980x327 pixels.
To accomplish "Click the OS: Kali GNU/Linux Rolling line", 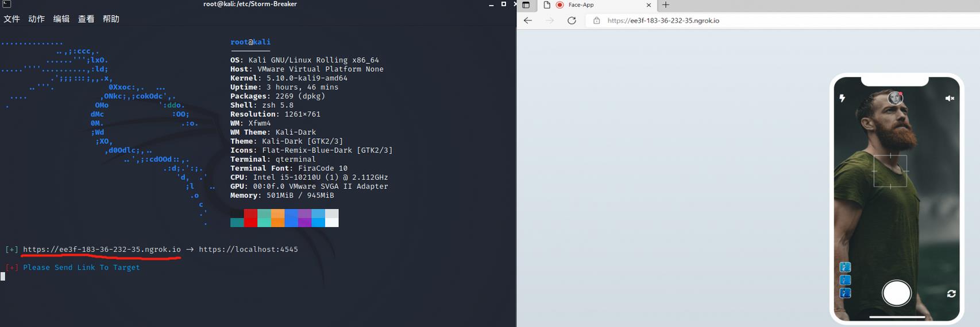I will [x=304, y=60].
